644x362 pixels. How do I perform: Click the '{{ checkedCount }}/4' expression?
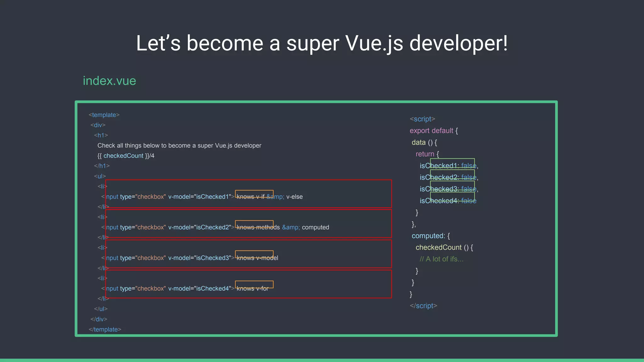pos(126,156)
